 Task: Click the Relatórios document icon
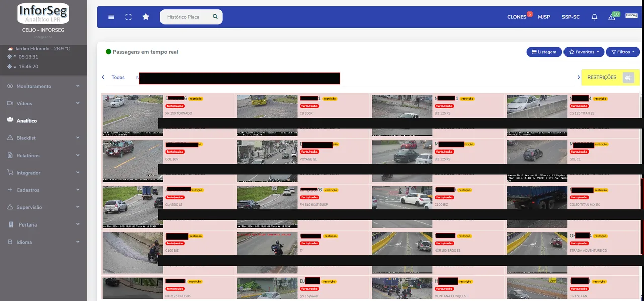pos(10,155)
